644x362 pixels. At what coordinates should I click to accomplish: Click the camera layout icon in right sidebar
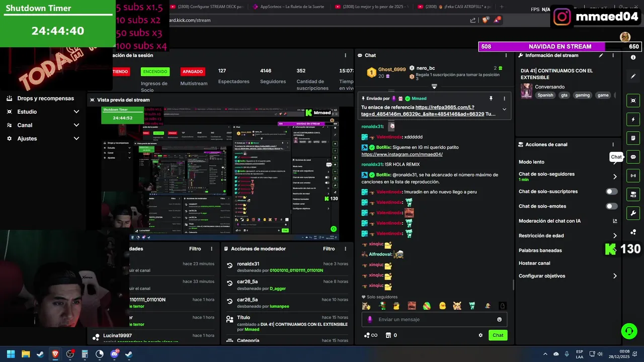pos(633,194)
